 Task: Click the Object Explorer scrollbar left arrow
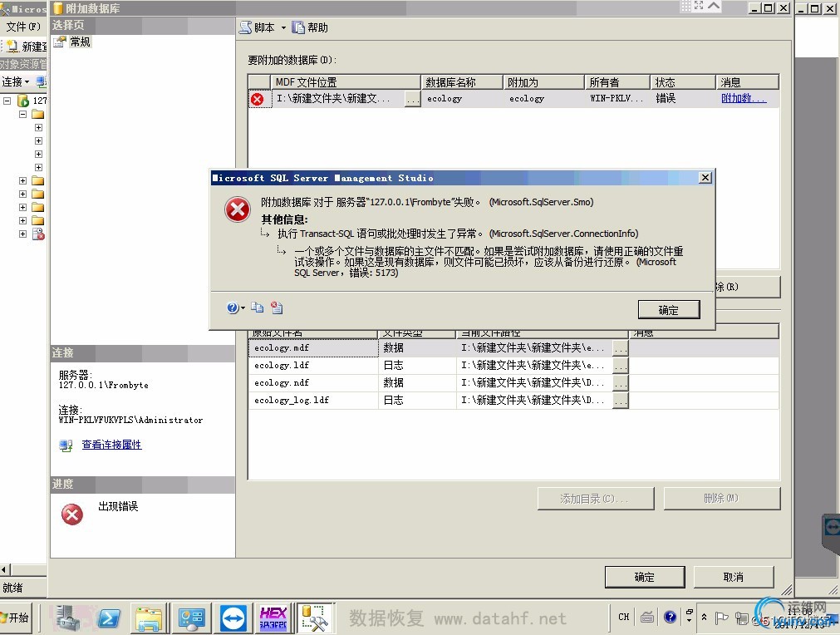coord(4,569)
